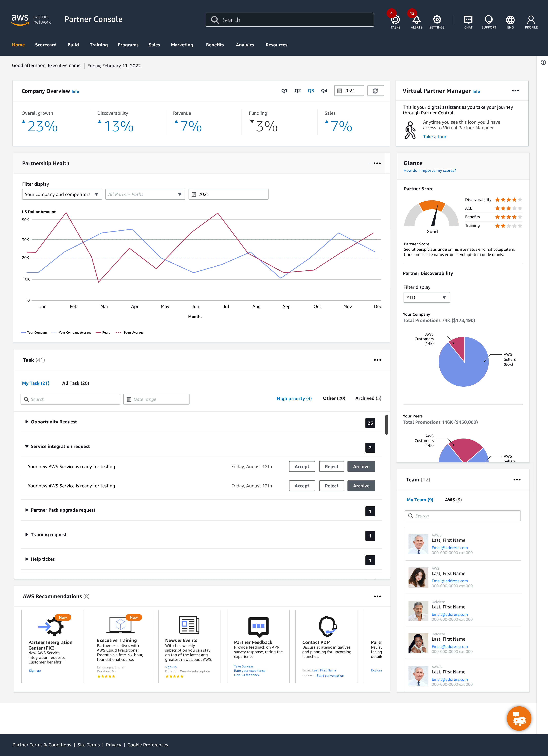Accept the first AWS Service testing task
548x756 pixels.
click(x=301, y=467)
